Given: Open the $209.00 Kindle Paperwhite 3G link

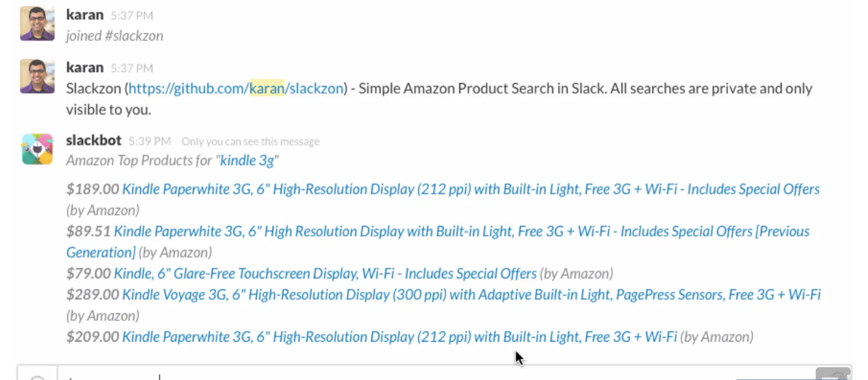Looking at the screenshot, I should coord(400,336).
